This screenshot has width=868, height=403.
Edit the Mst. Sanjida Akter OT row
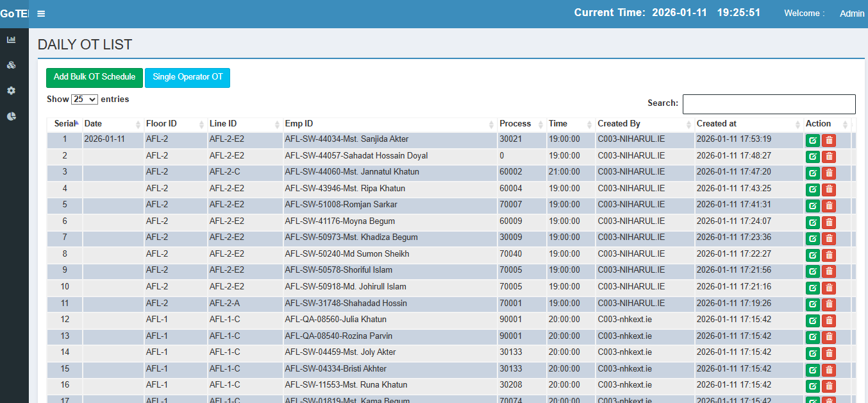click(x=812, y=140)
